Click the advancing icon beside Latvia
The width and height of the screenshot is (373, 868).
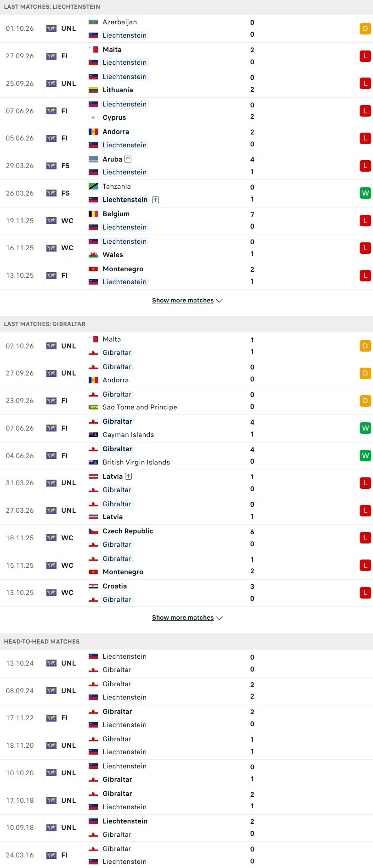(x=129, y=476)
